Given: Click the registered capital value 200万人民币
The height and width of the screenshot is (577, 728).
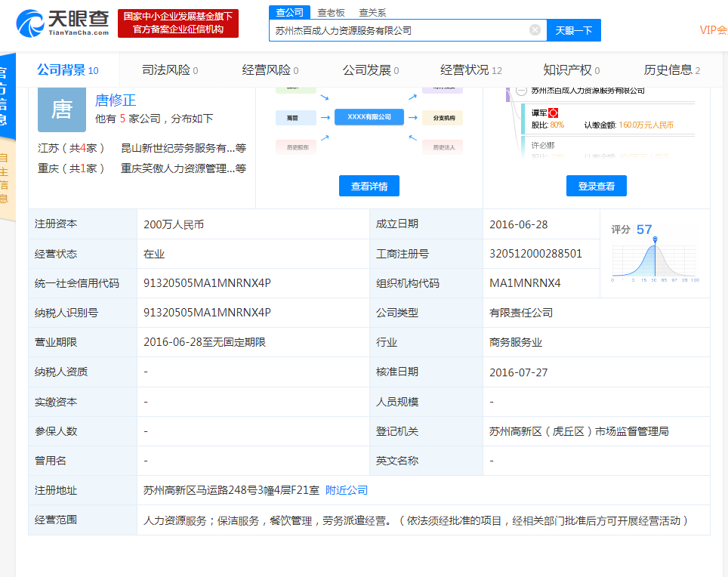Looking at the screenshot, I should click(174, 224).
